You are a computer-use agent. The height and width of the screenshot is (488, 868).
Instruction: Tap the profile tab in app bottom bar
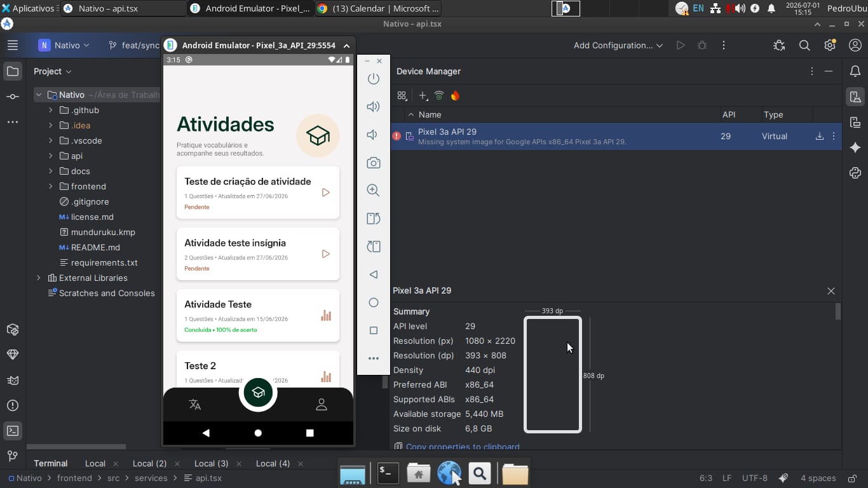(x=322, y=405)
